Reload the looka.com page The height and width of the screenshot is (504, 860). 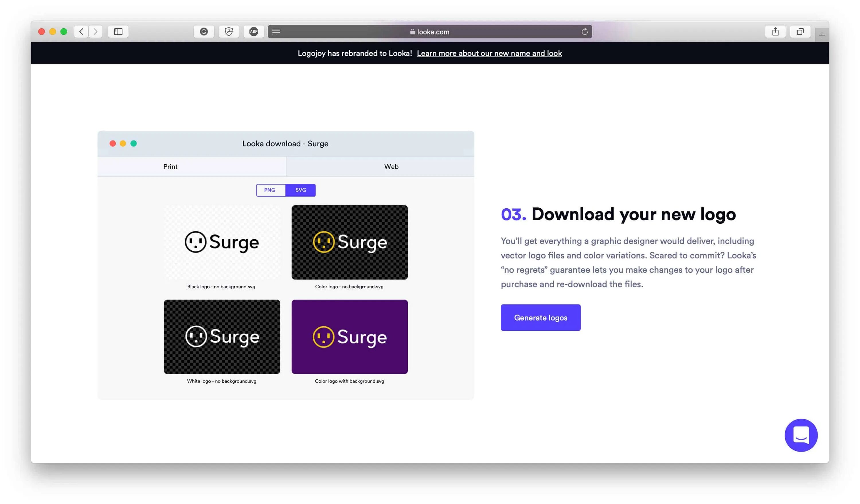click(x=584, y=32)
